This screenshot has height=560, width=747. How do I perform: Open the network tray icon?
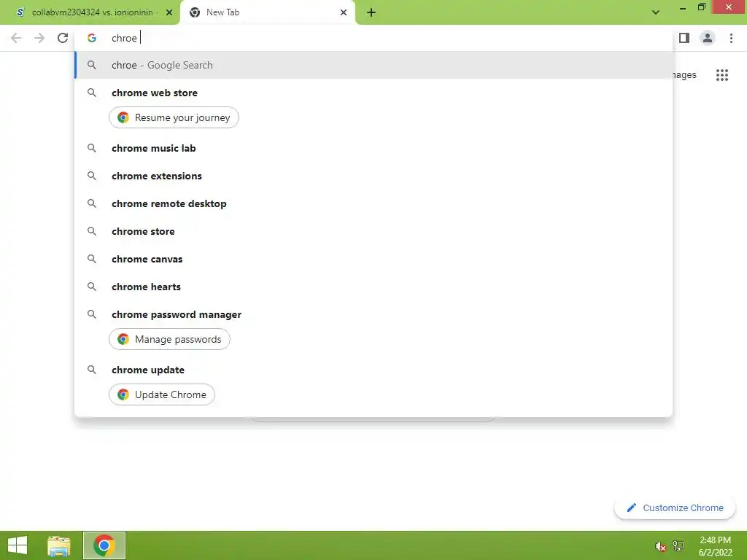pyautogui.click(x=678, y=545)
